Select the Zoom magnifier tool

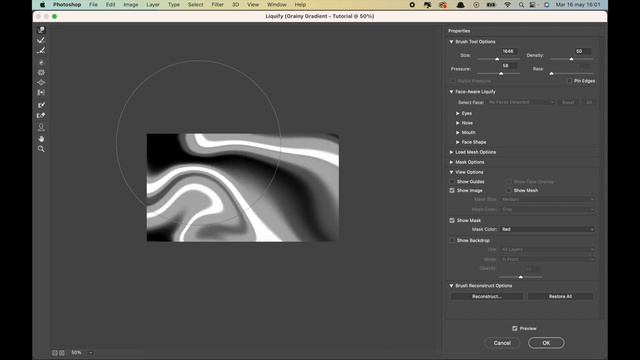41,149
